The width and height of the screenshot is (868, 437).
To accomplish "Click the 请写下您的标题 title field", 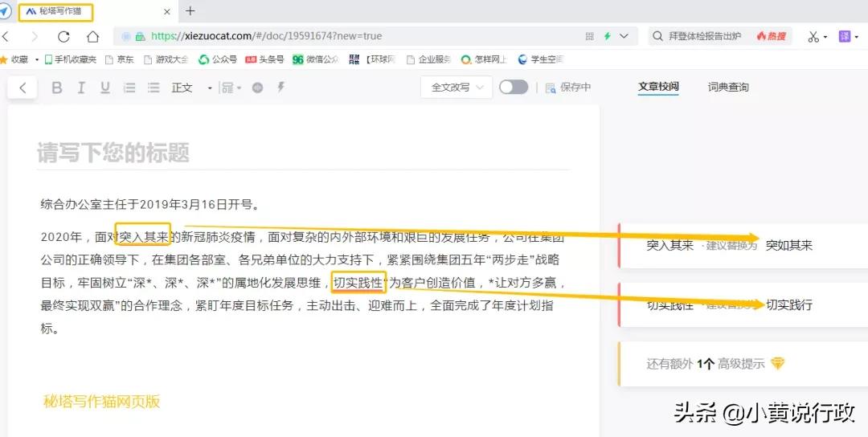I will (x=303, y=153).
